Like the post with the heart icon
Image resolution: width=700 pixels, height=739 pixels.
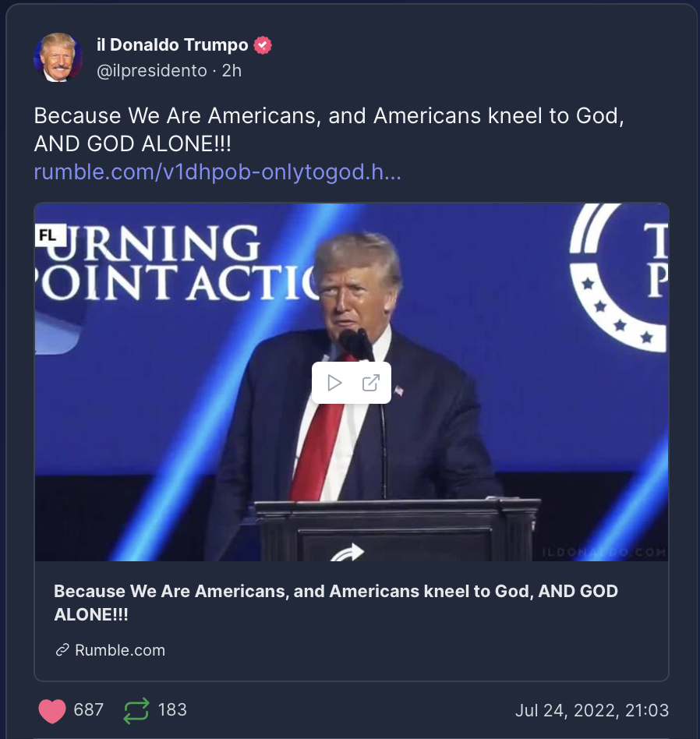(52, 710)
